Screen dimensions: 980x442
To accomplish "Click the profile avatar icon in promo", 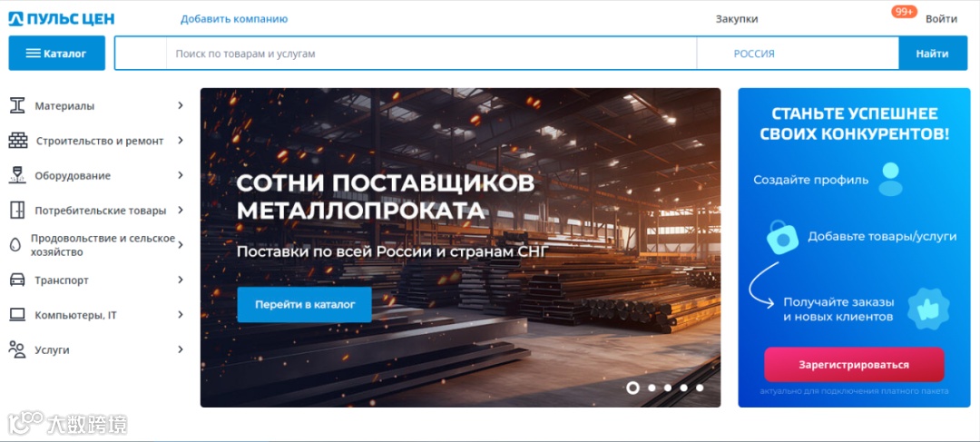I will (890, 180).
